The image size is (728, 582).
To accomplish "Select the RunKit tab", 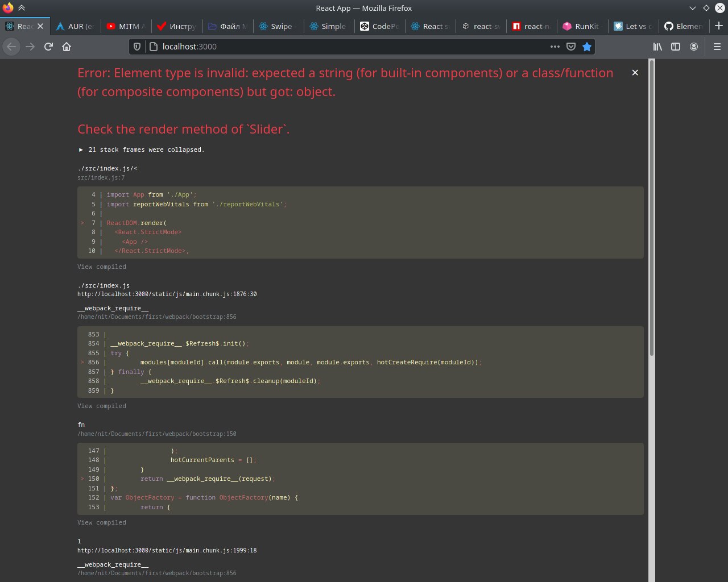I will click(581, 26).
